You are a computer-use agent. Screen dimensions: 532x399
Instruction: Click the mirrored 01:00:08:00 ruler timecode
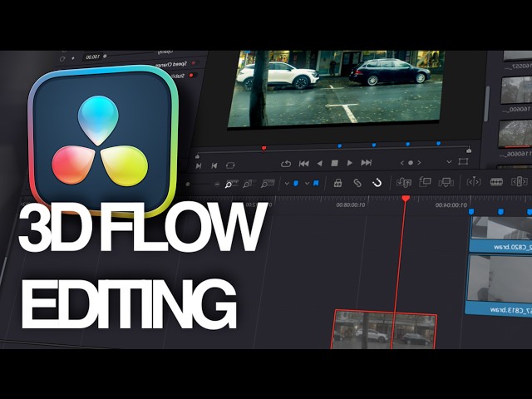pos(351,205)
